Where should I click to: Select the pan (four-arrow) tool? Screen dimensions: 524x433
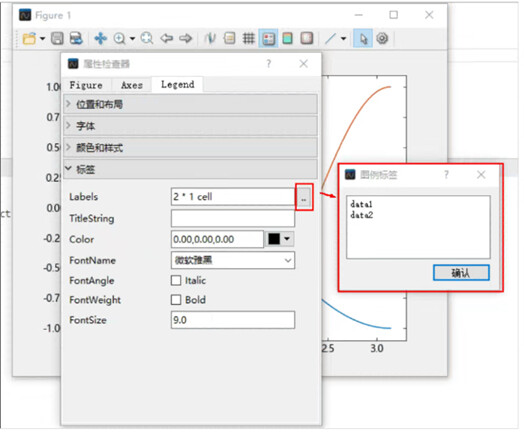[x=100, y=38]
